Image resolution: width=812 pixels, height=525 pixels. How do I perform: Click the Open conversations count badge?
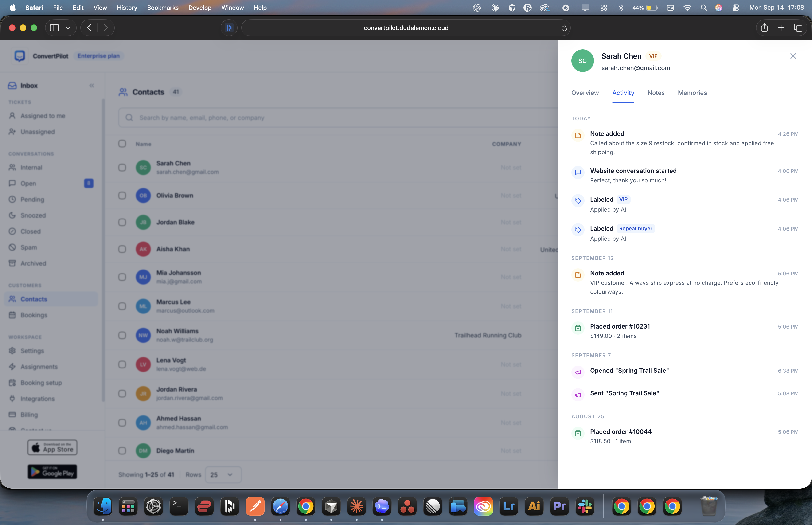pos(89,183)
